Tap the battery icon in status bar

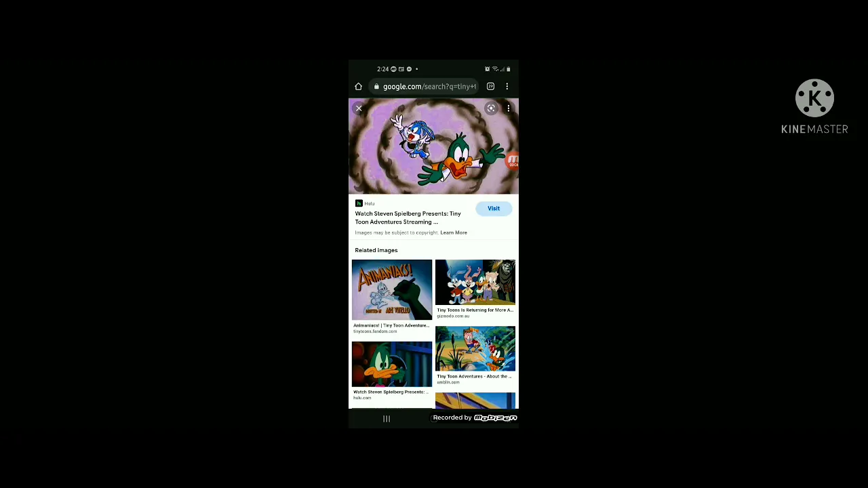[x=509, y=69]
